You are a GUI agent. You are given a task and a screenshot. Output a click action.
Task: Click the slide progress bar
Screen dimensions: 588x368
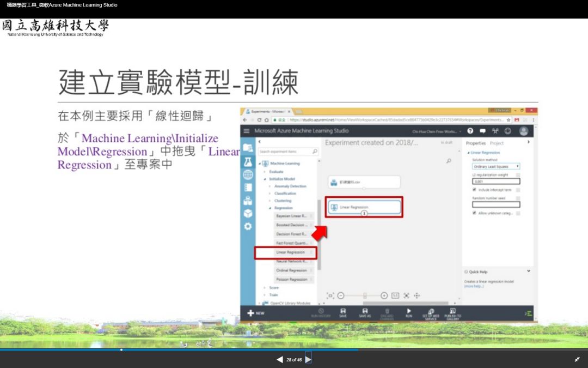click(x=294, y=349)
